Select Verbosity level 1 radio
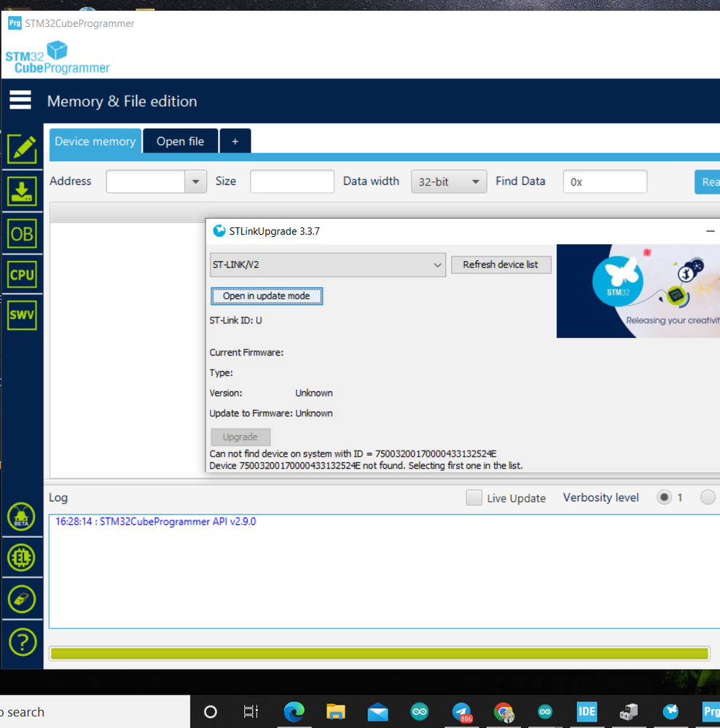 [664, 497]
